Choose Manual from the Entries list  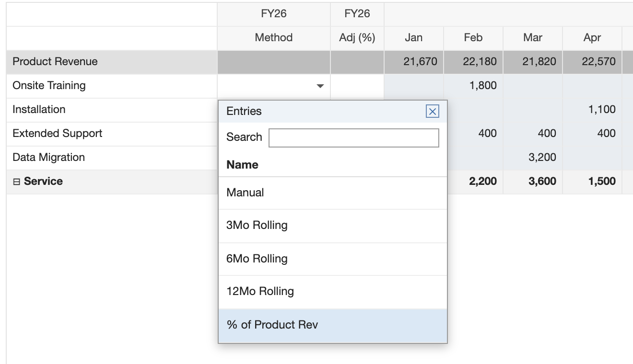pyautogui.click(x=332, y=193)
